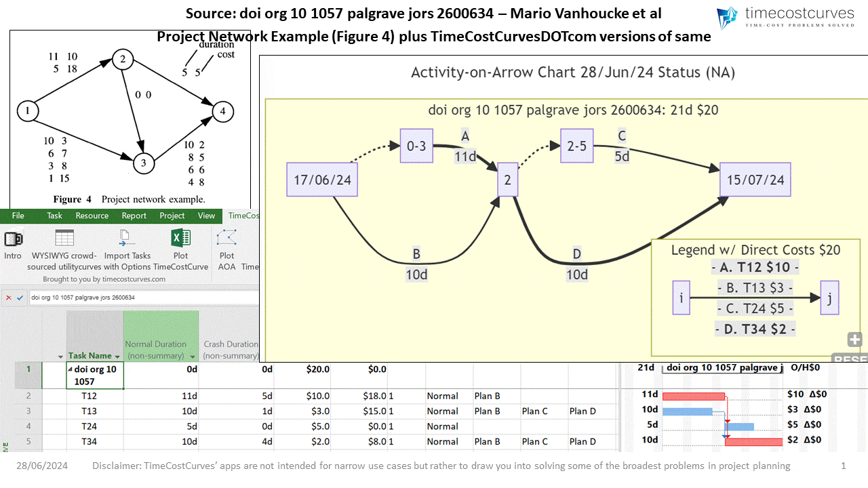Switch to the View ribbon tab
868x488 pixels.
207,216
